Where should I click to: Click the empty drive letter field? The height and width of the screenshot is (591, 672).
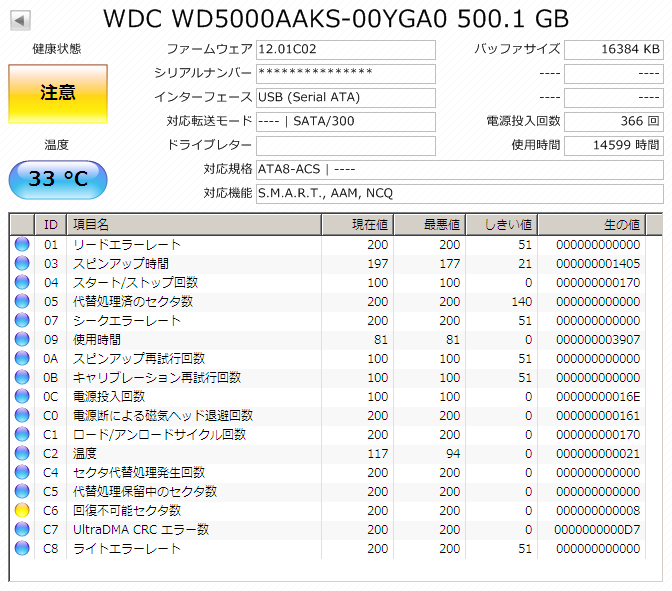pyautogui.click(x=346, y=146)
